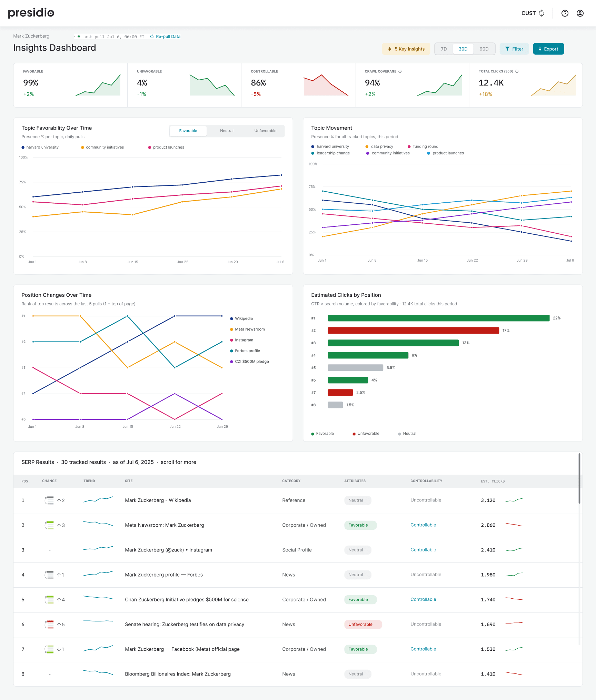Click Total Clicks info icon

pyautogui.click(x=517, y=71)
